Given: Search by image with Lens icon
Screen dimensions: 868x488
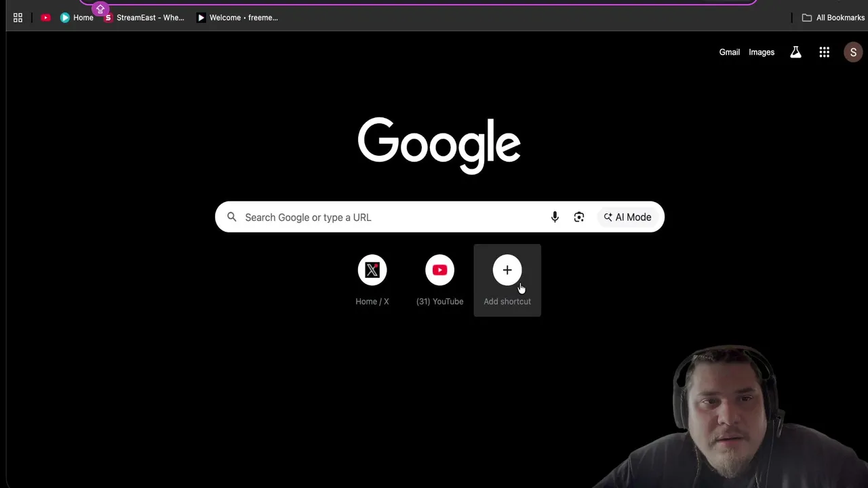Looking at the screenshot, I should click(579, 217).
